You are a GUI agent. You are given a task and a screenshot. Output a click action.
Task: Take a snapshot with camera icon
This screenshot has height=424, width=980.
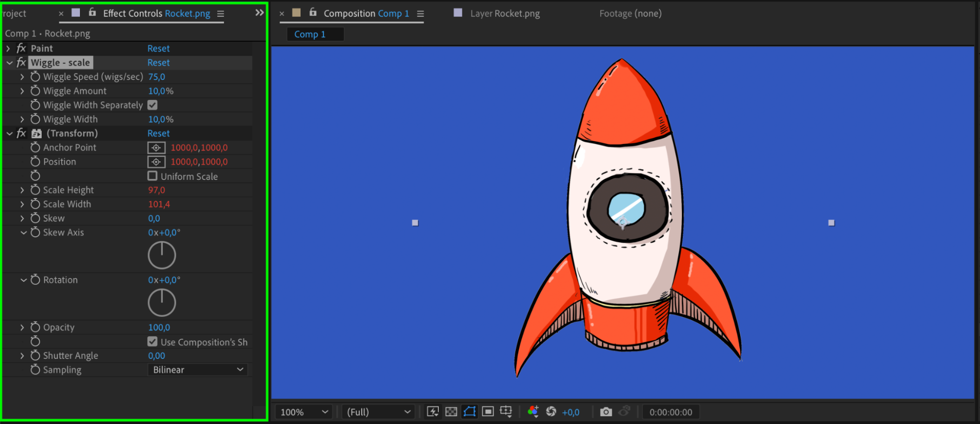click(606, 412)
